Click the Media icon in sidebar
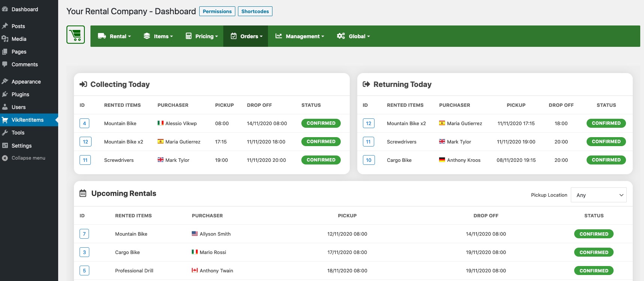Viewport: 644px width, 281px height. click(x=5, y=39)
